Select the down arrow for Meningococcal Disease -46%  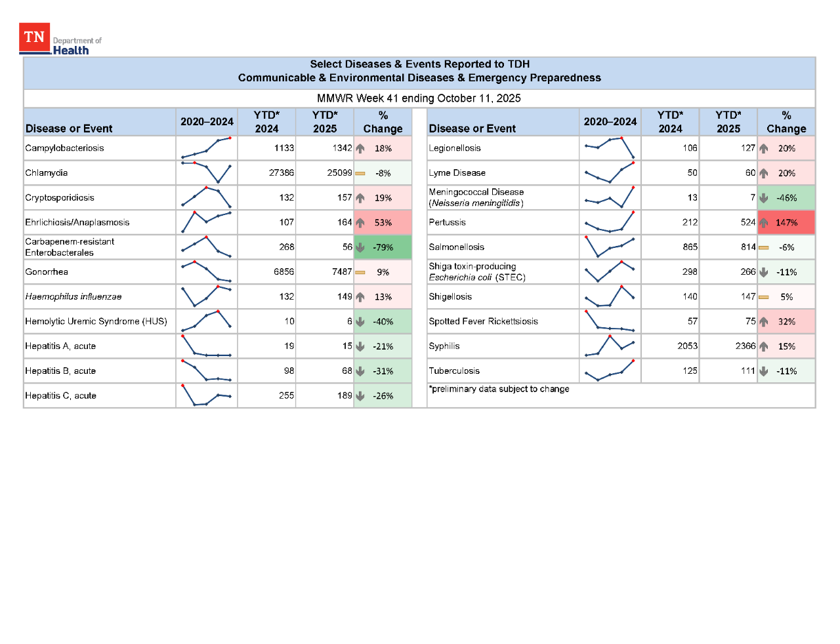pyautogui.click(x=763, y=197)
